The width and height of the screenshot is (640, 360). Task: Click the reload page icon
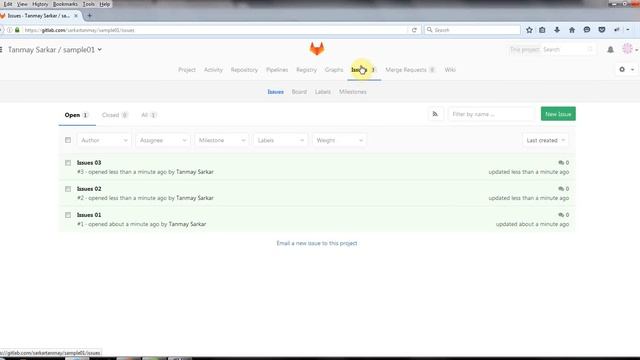(x=414, y=30)
